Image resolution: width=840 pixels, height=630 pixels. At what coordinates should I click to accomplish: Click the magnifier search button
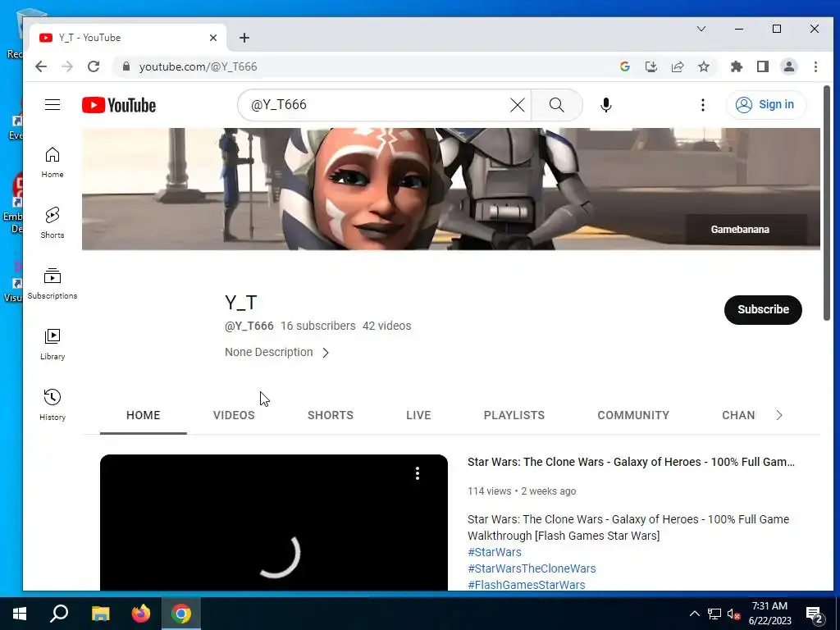click(557, 105)
